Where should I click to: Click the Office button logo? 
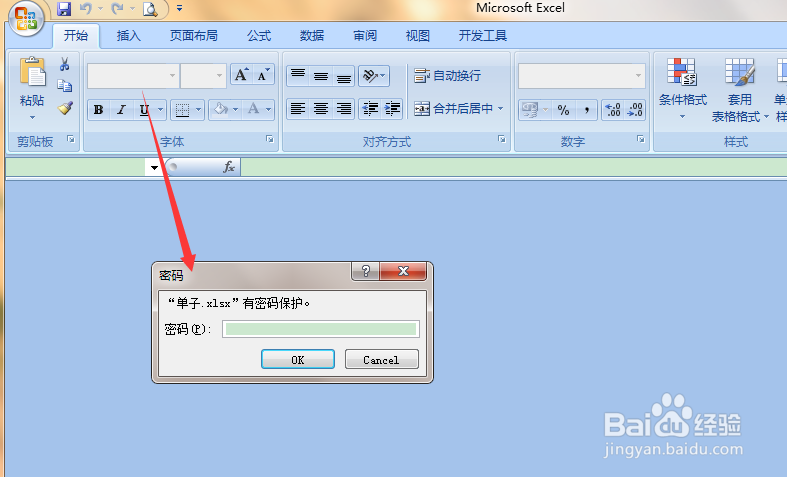click(x=26, y=19)
